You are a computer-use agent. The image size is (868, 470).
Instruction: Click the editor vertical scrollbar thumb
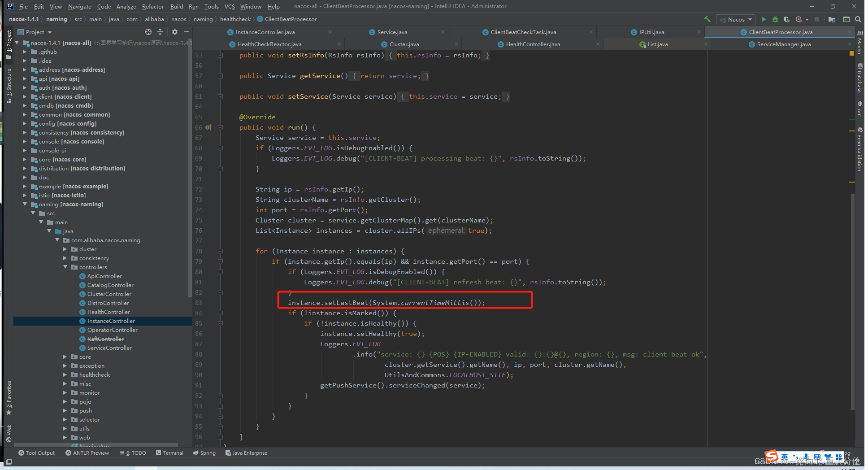[852, 301]
